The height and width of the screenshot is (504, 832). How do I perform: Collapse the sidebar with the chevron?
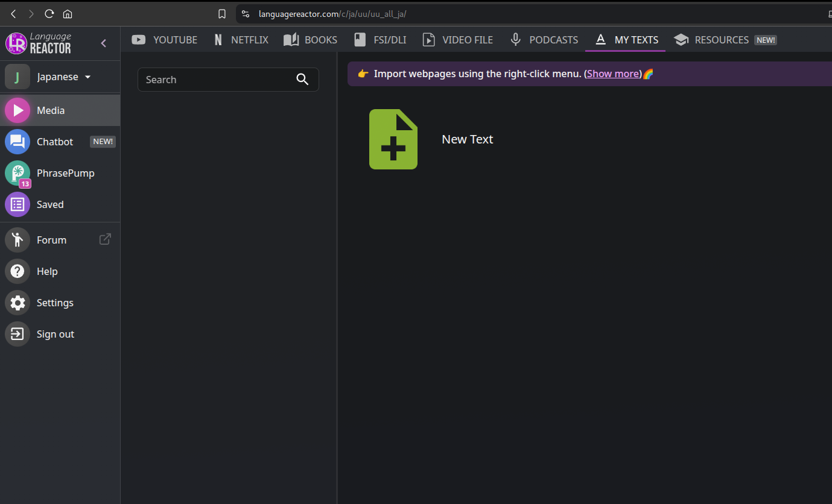point(104,43)
